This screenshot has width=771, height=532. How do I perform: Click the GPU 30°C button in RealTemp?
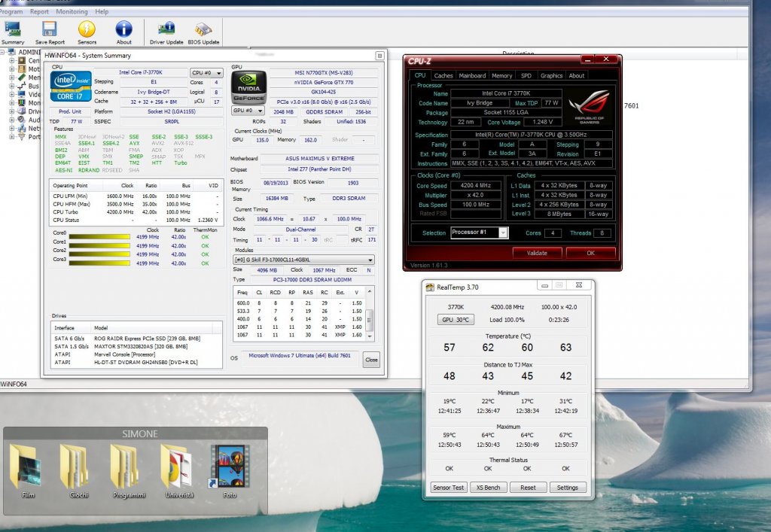point(456,320)
